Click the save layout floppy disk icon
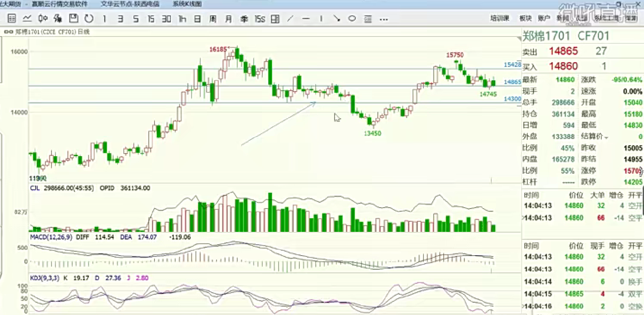The image size is (644, 315). pos(74,18)
